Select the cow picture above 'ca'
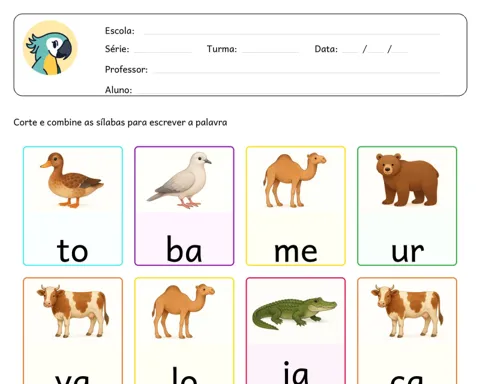This screenshot has height=384, width=480. click(407, 311)
